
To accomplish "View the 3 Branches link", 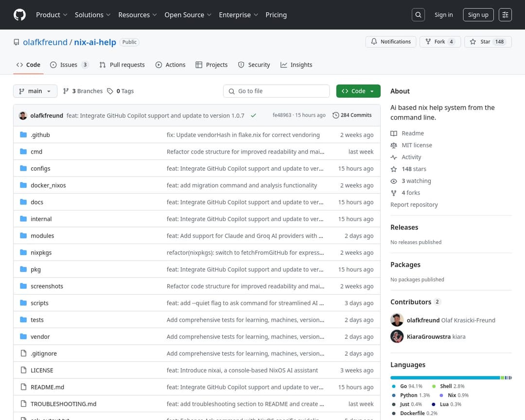I will pos(83,91).
